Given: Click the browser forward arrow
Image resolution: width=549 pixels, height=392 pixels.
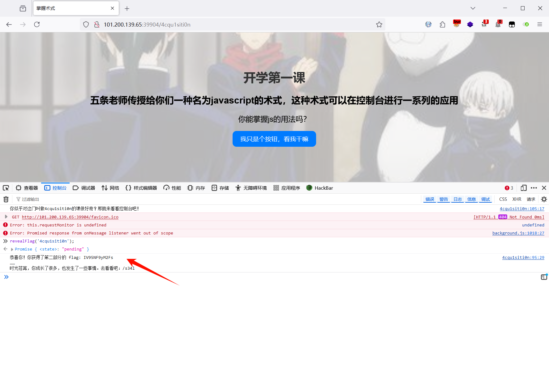Looking at the screenshot, I should click(x=23, y=24).
